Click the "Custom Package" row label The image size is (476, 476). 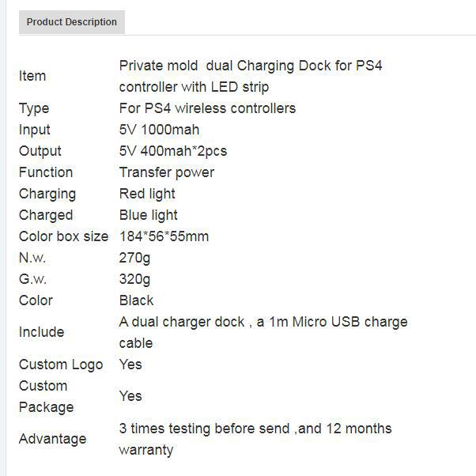point(46,396)
